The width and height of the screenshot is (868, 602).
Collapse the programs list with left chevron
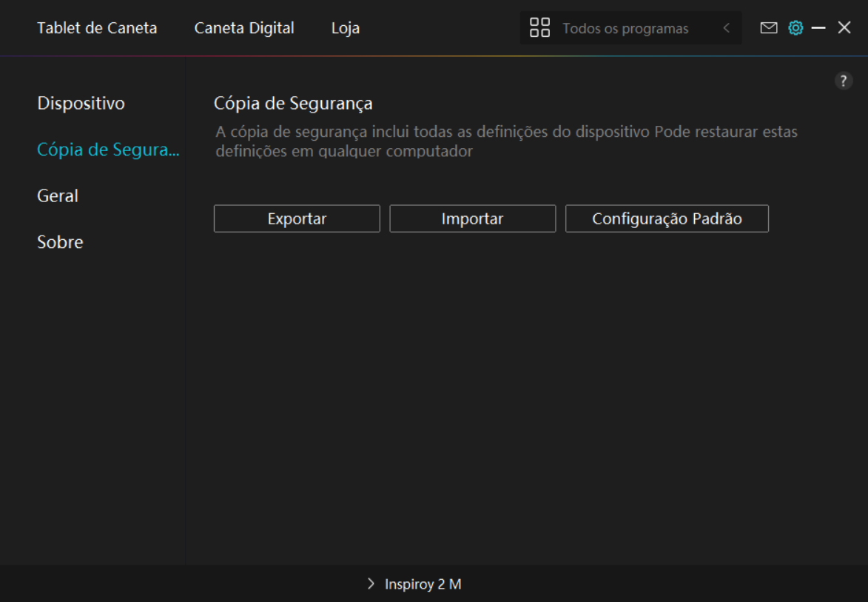pos(726,28)
